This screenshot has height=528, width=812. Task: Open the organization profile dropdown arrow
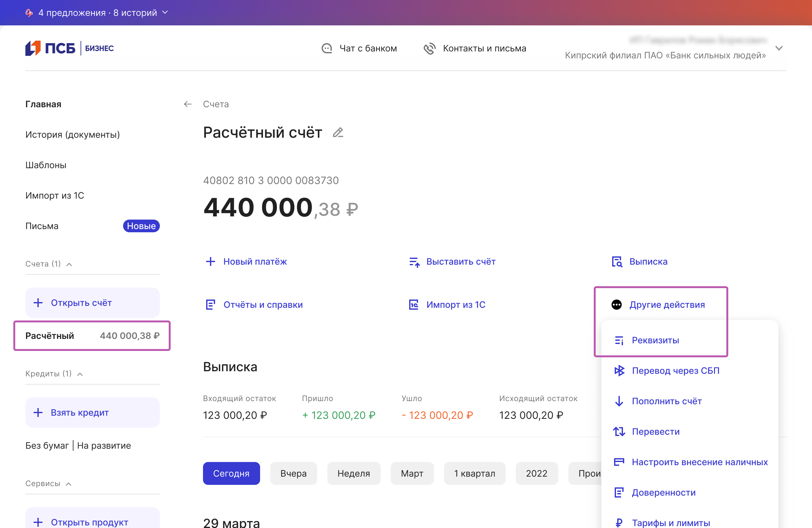779,49
